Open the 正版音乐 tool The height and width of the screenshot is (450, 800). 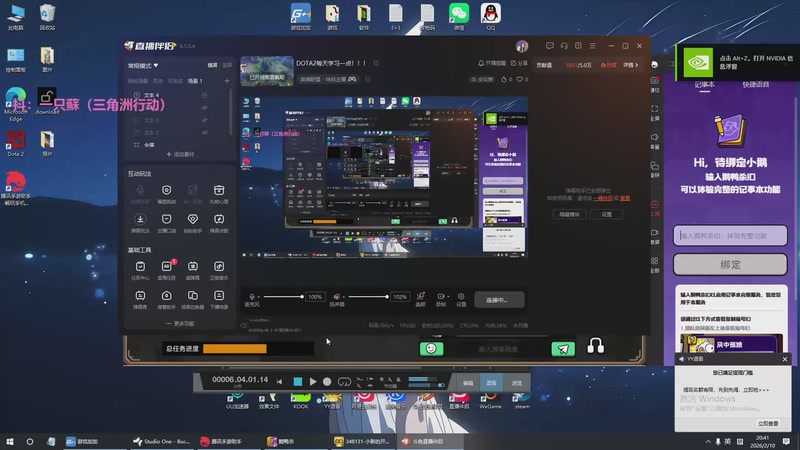click(219, 270)
